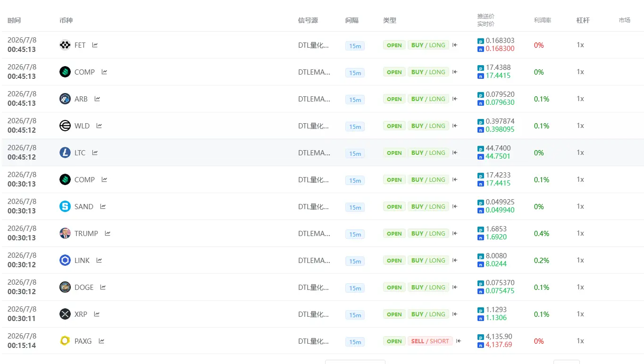Click the DTLEMA... source in the ARB row
The height and width of the screenshot is (364, 644).
tap(314, 99)
